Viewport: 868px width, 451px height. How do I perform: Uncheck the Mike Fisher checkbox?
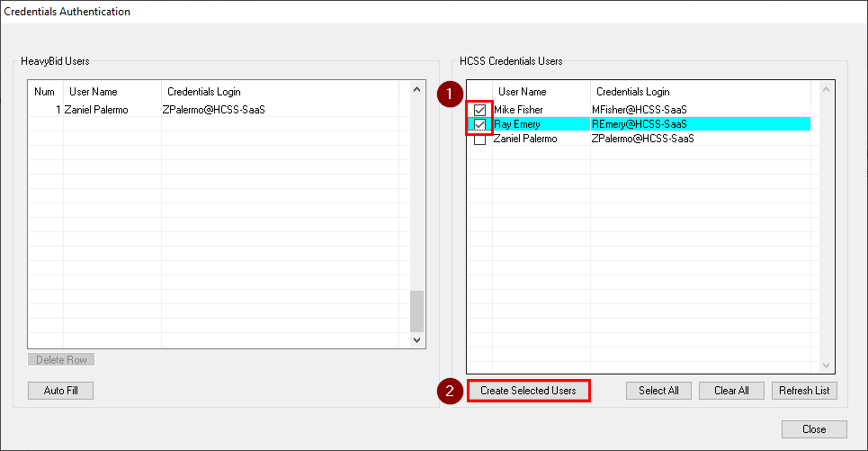pos(479,110)
